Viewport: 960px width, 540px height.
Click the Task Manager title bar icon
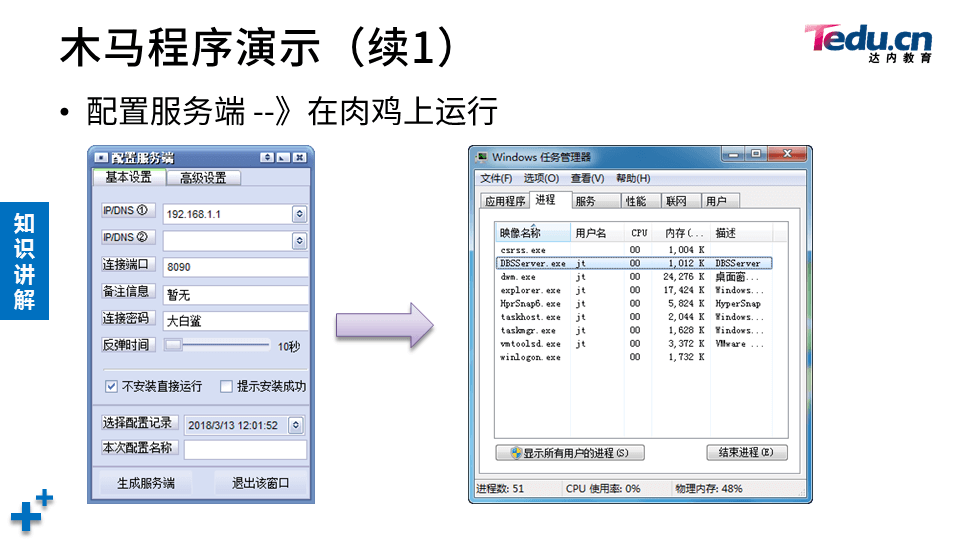tap(482, 157)
